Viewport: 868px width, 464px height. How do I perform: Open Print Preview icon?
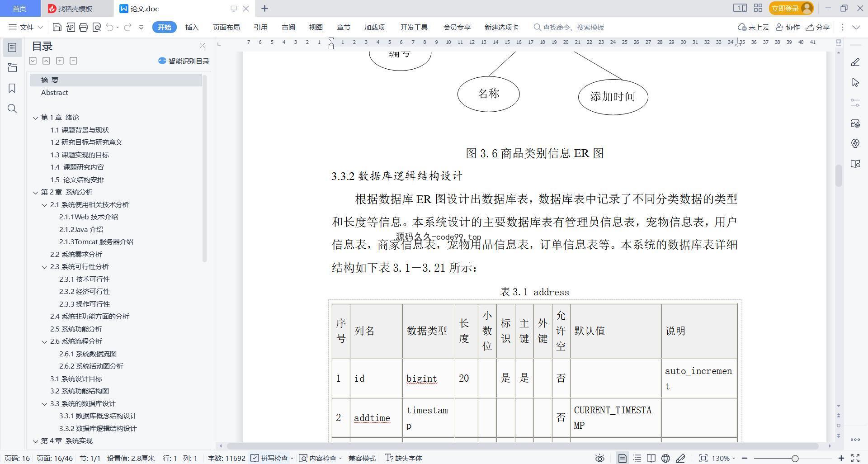coord(96,27)
